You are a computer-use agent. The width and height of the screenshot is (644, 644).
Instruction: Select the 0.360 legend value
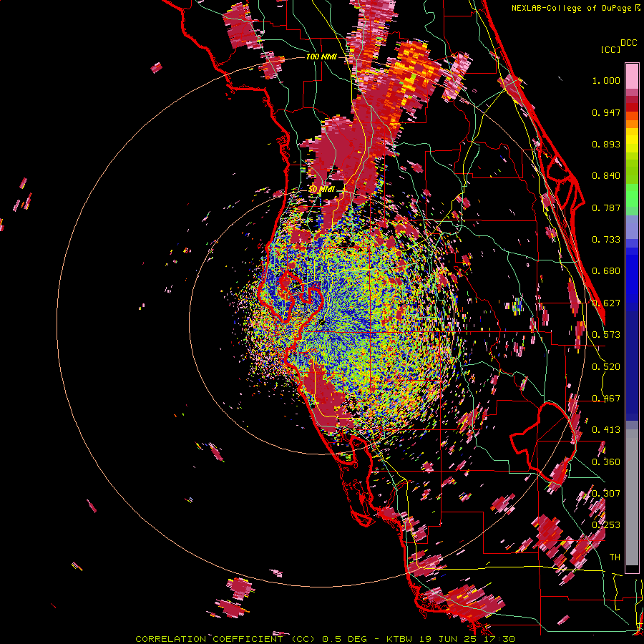point(606,462)
